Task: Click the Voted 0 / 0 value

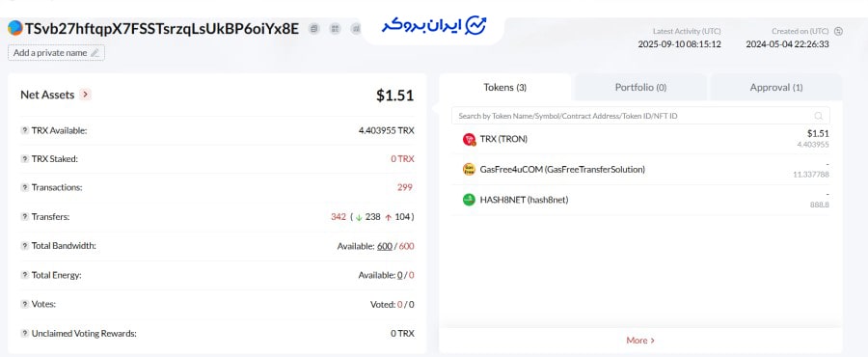Action: pyautogui.click(x=392, y=304)
